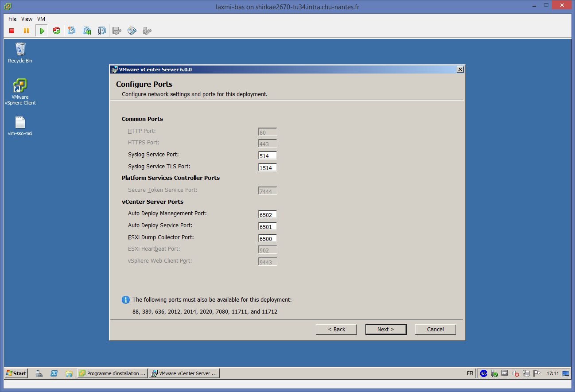Click the floppy device connect icon

[117, 31]
